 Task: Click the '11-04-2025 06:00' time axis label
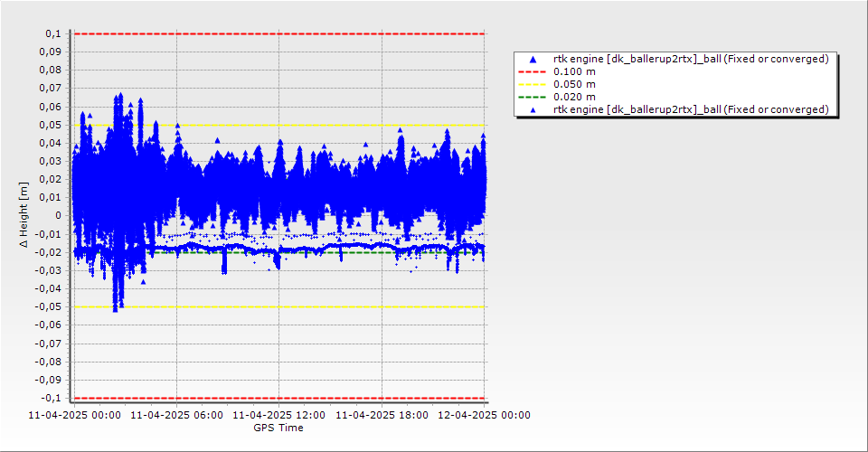point(176,415)
